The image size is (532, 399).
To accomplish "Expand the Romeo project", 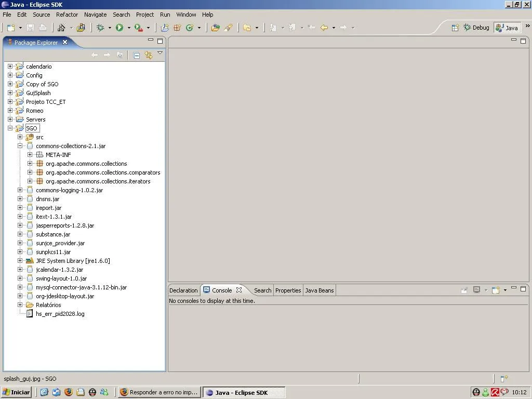I will [x=10, y=110].
